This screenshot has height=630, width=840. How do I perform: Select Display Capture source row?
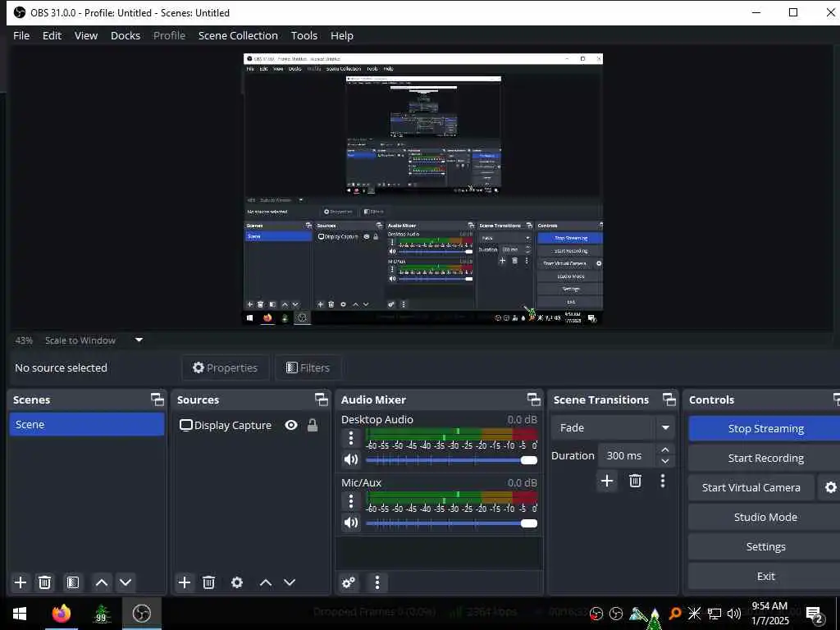click(250, 425)
